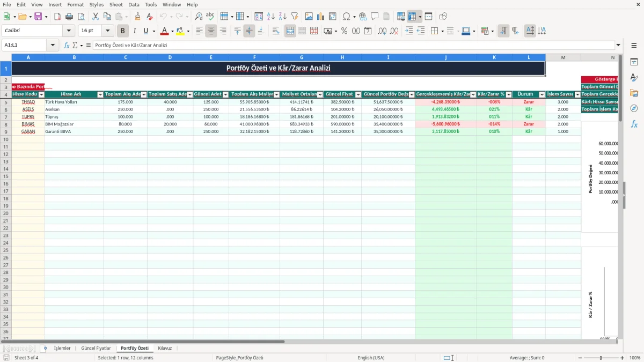The image size is (644, 362).
Task: Align text to the left
Action: (x=199, y=31)
